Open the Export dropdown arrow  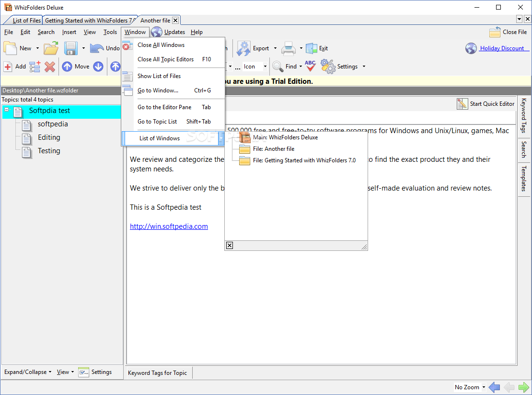[275, 48]
